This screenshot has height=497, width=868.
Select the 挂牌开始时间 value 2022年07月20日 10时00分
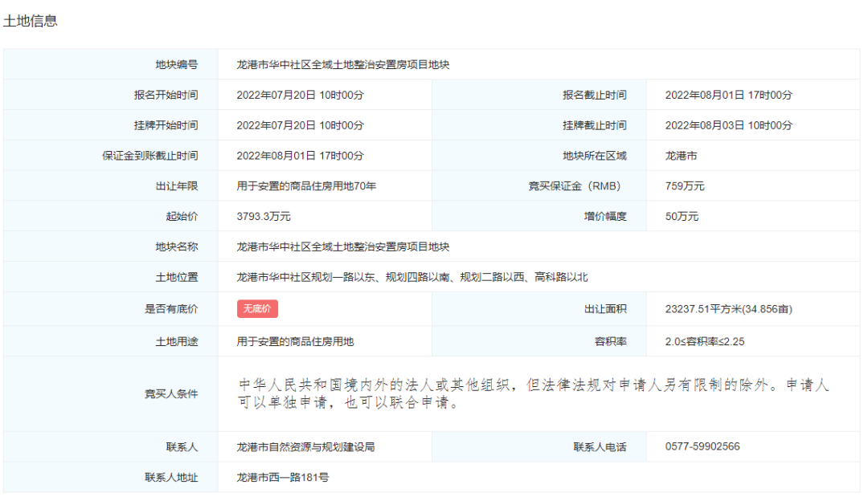point(300,125)
